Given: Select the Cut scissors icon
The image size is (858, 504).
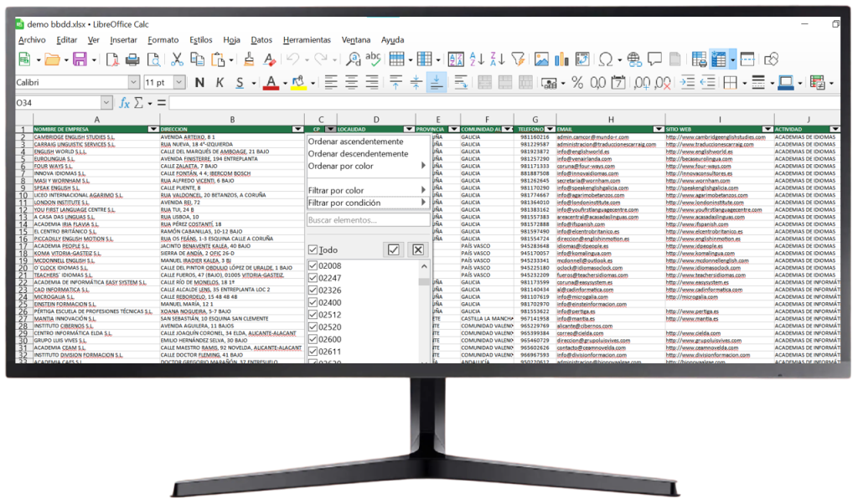Looking at the screenshot, I should tap(177, 59).
